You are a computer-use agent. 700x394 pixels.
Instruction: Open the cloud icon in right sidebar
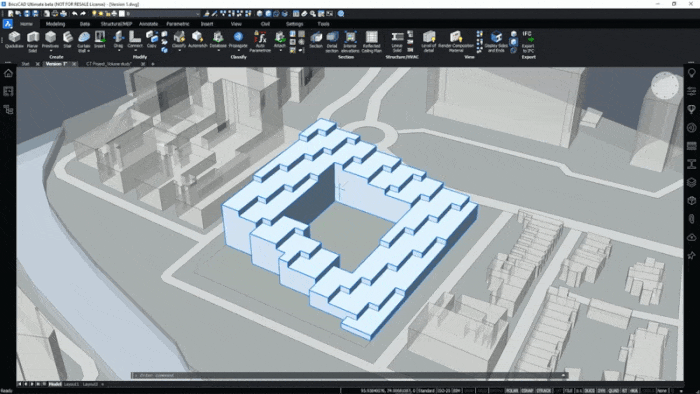click(692, 237)
